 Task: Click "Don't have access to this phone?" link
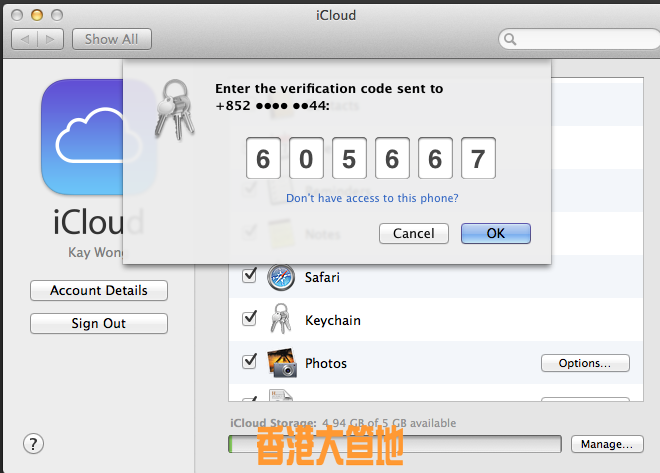point(372,198)
